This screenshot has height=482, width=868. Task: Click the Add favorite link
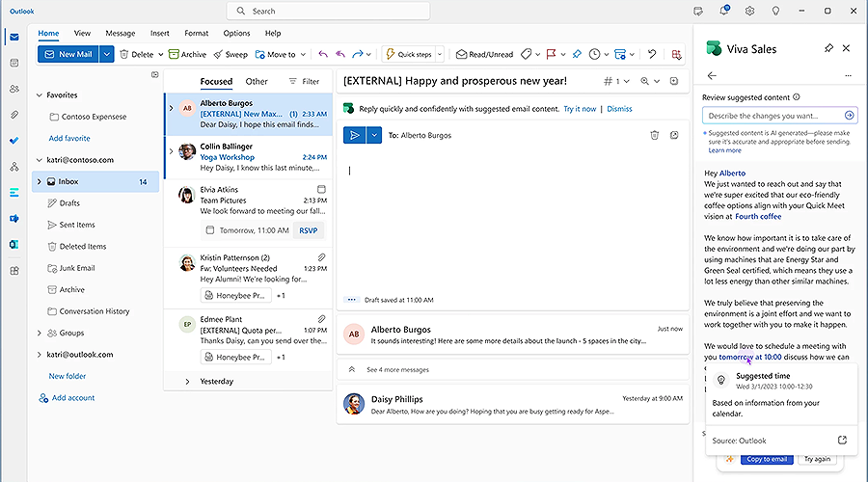tap(69, 139)
